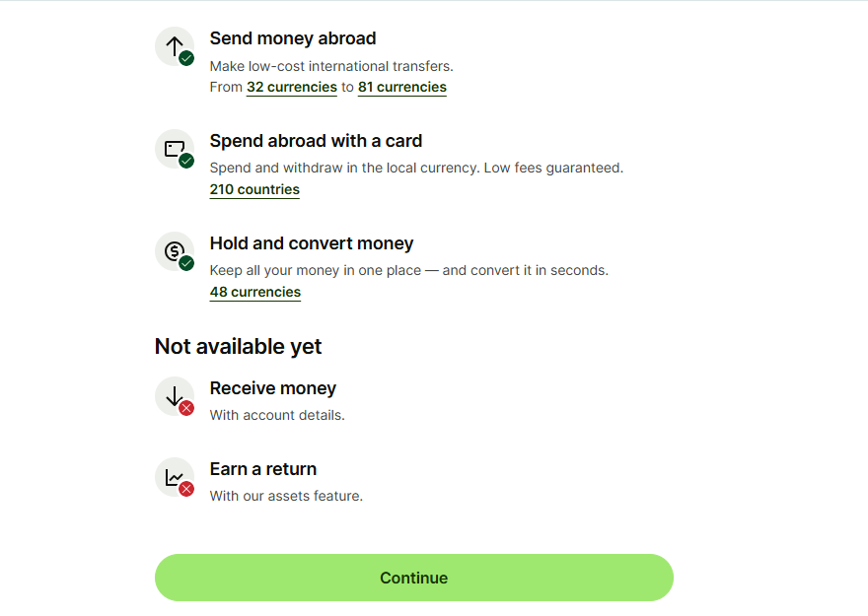Click the Spend abroad card icon
The image size is (868, 616).
174,148
